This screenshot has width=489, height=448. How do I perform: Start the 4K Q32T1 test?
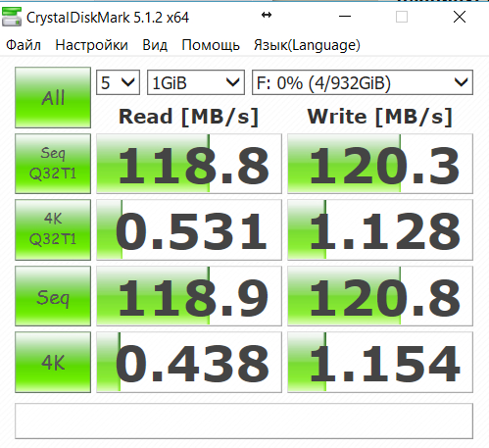53,229
